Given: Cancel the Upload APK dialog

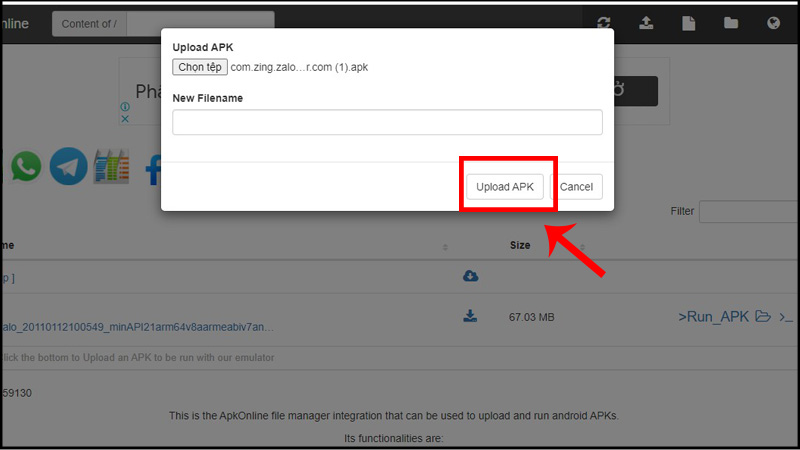Looking at the screenshot, I should click(x=577, y=187).
